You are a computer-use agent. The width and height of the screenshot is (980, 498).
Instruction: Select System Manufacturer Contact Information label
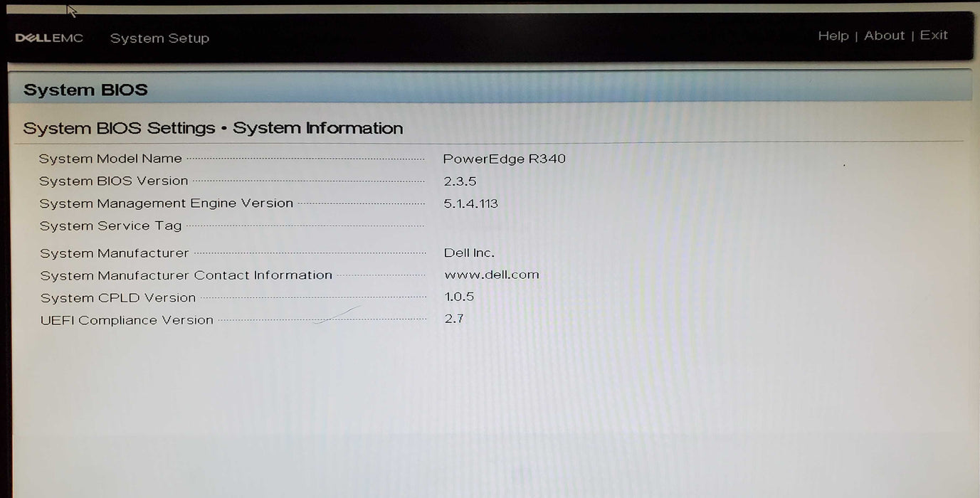pos(186,275)
